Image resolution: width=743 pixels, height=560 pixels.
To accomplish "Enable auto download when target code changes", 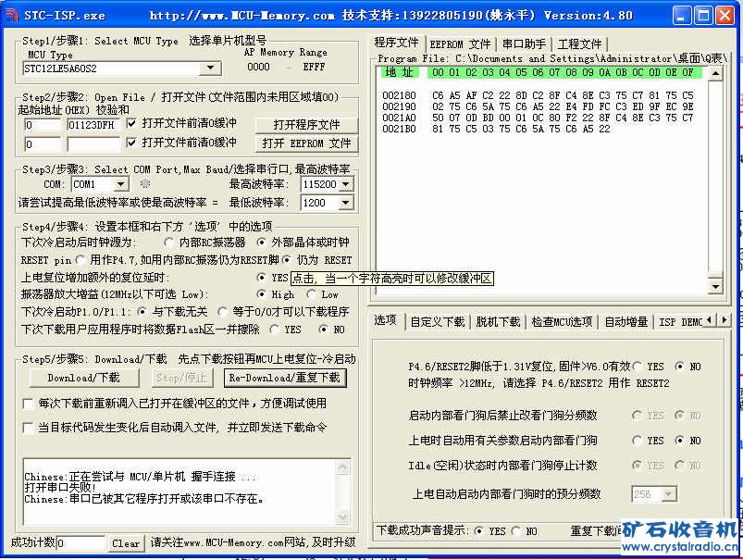I will (x=28, y=428).
